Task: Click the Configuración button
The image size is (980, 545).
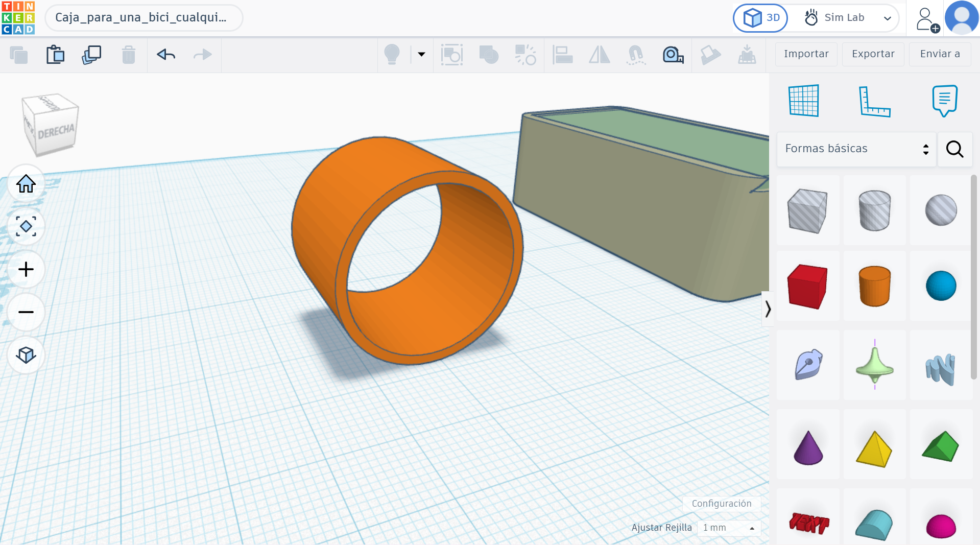Action: 722,504
